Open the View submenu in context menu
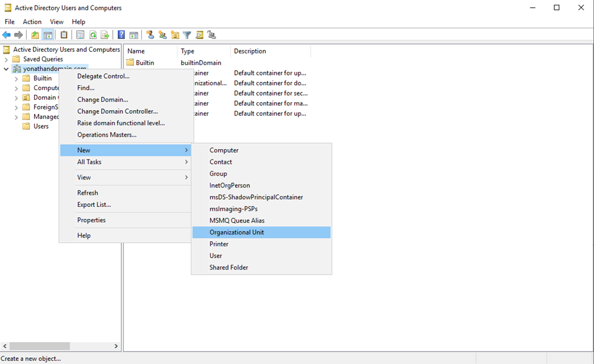594x364 pixels. [126, 178]
